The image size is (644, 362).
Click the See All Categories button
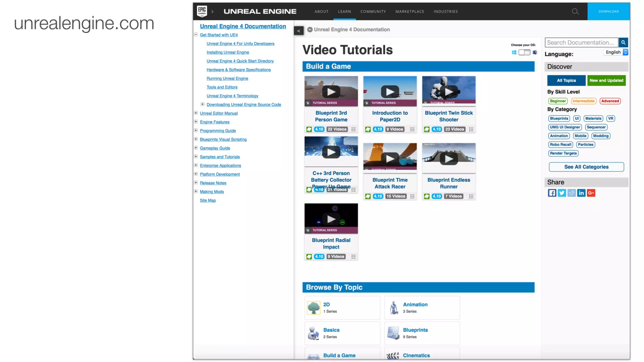(586, 167)
